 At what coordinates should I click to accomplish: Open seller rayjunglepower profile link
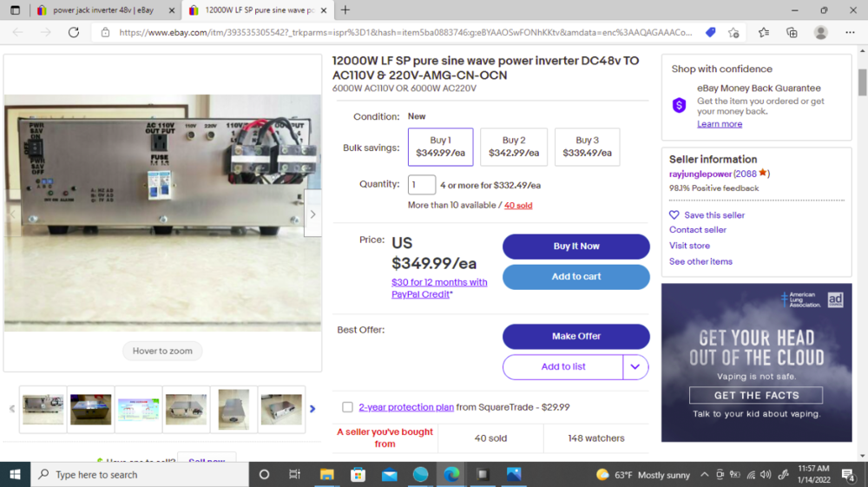point(700,174)
